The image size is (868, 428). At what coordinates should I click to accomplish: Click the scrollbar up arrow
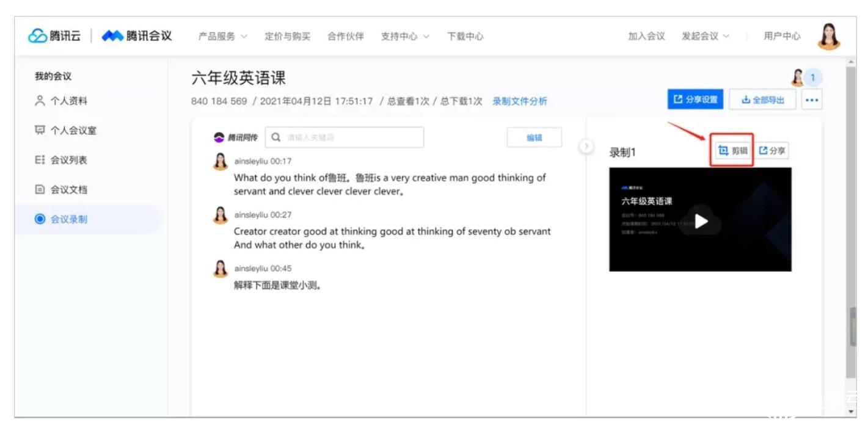tap(852, 62)
